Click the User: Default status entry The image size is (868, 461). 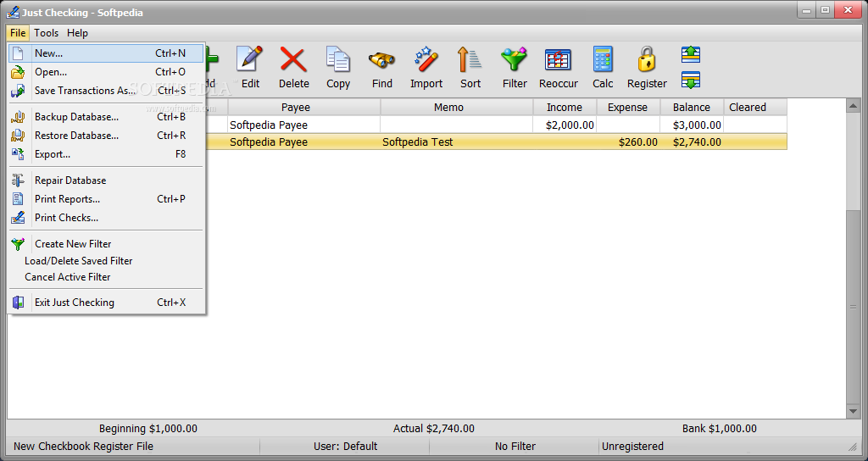346,446
